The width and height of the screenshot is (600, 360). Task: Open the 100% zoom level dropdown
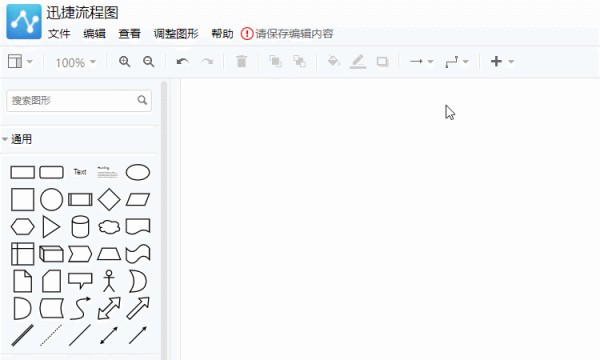[x=75, y=62]
